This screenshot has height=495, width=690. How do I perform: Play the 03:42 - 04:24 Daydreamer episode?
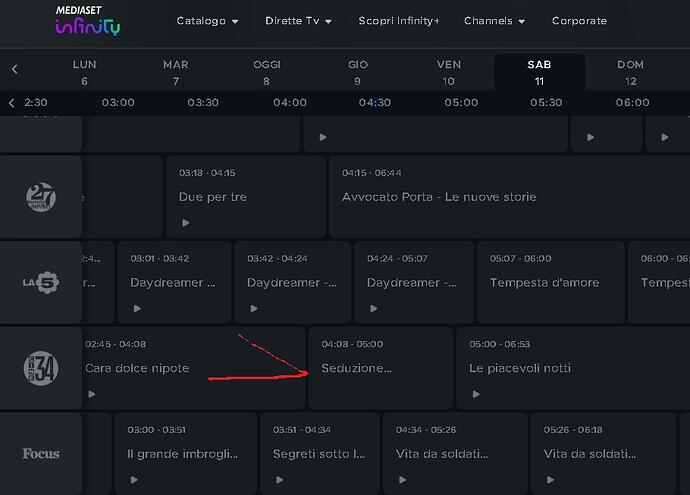254,308
